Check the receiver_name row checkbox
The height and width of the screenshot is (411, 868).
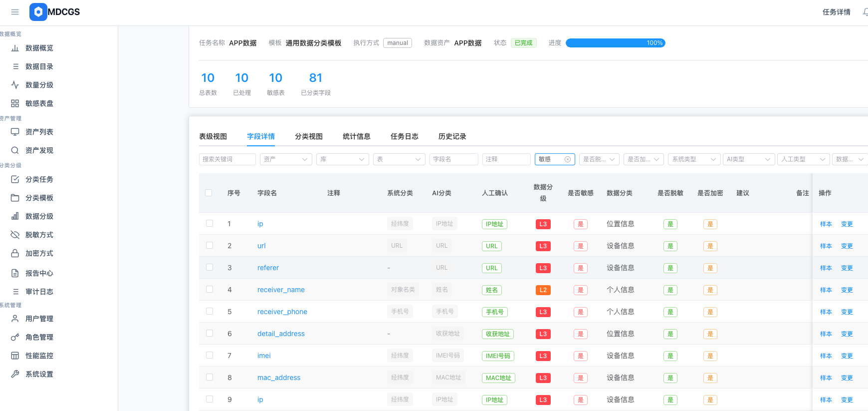tap(210, 290)
